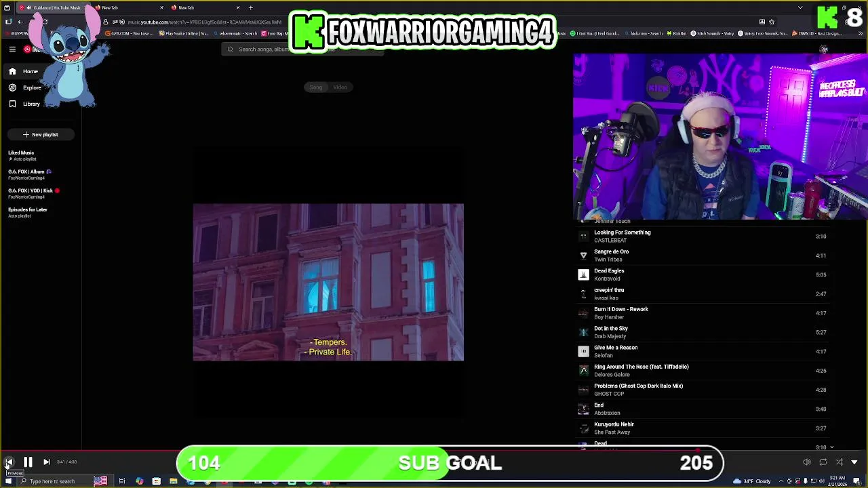Bookmark this page with star icon

(772, 22)
